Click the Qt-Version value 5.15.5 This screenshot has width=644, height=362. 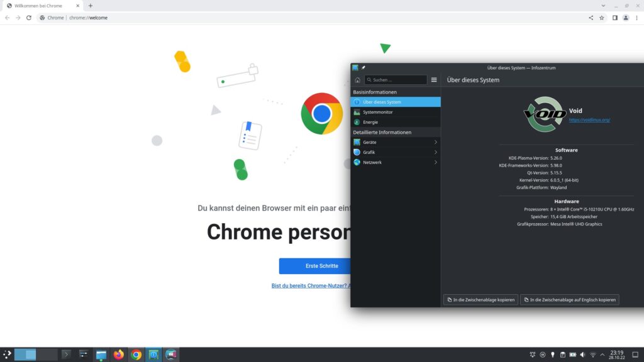[556, 173]
